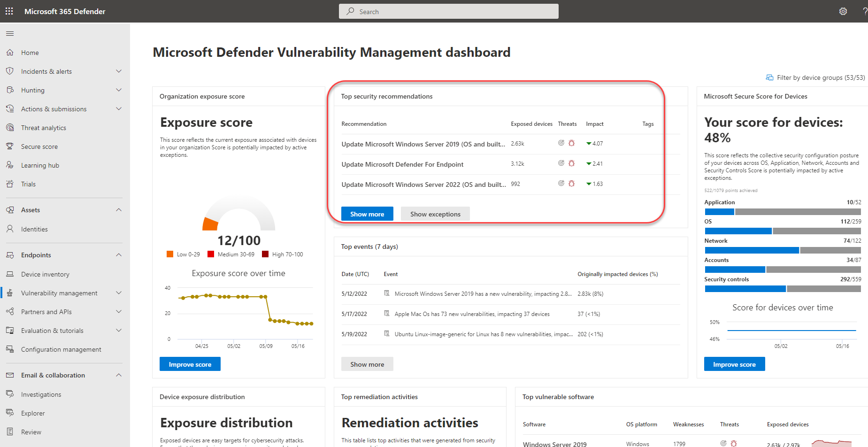Open Update Microsoft Windows Server 2019 recommendation

423,144
